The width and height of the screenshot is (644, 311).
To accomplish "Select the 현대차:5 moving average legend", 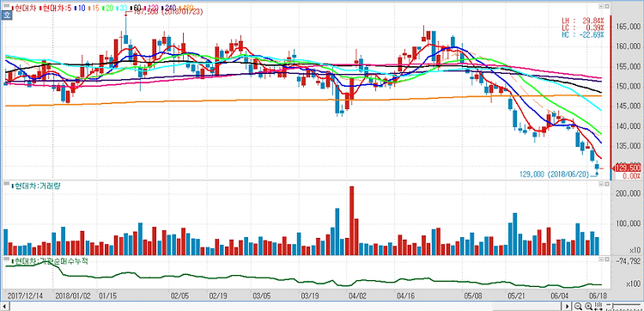I will click(57, 9).
